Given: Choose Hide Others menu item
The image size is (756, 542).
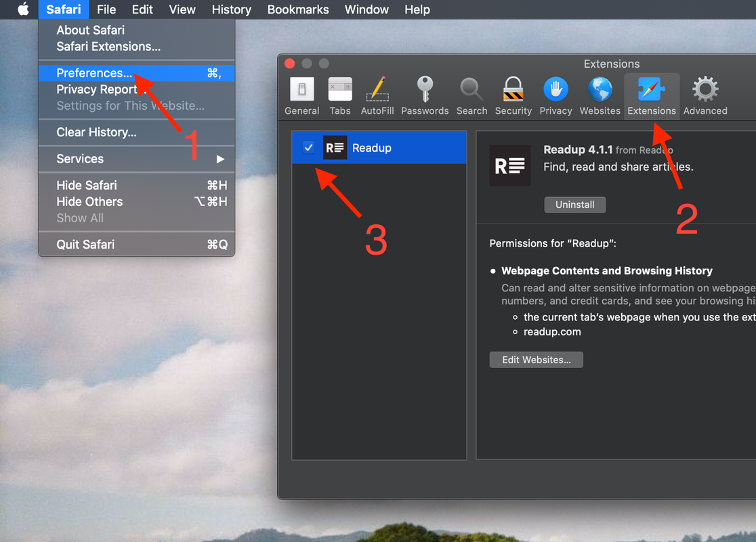Looking at the screenshot, I should 136,202.
